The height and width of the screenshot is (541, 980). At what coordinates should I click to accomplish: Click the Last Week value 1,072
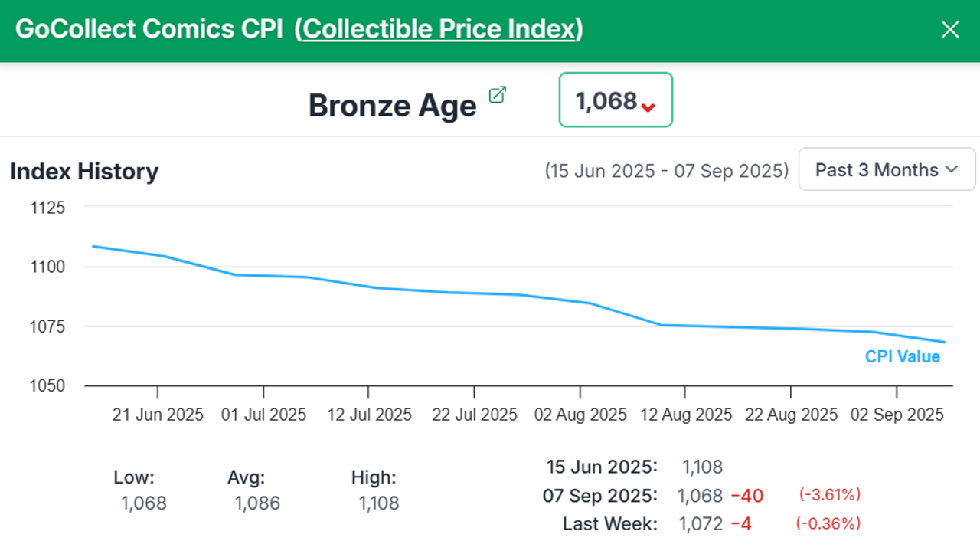[x=701, y=524]
